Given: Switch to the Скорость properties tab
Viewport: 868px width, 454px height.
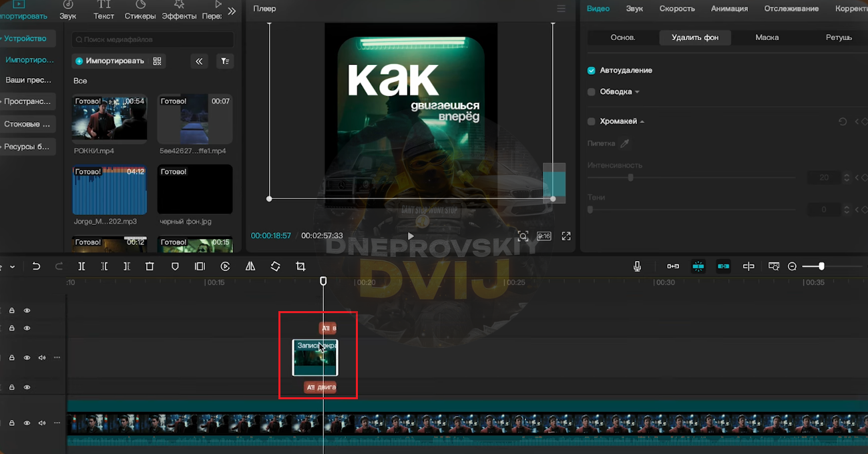Looking at the screenshot, I should pos(677,9).
